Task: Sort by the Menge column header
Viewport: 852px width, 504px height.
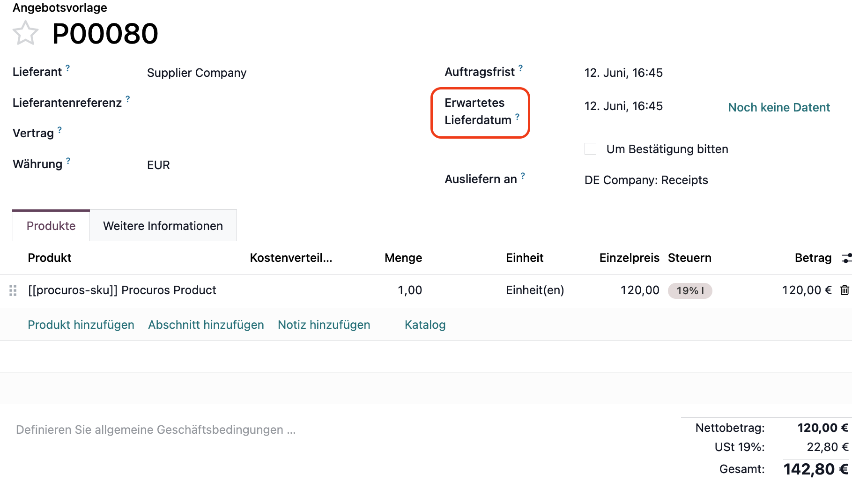Action: (x=403, y=258)
